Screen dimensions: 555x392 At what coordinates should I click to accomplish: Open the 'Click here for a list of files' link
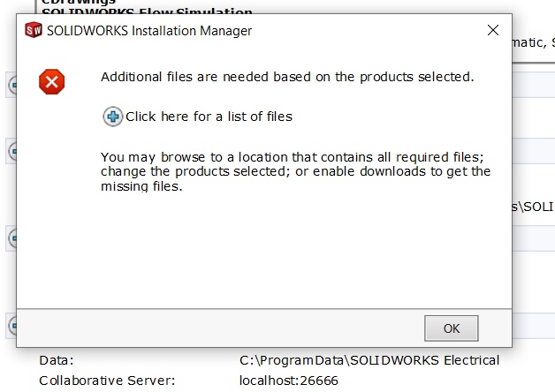(209, 117)
